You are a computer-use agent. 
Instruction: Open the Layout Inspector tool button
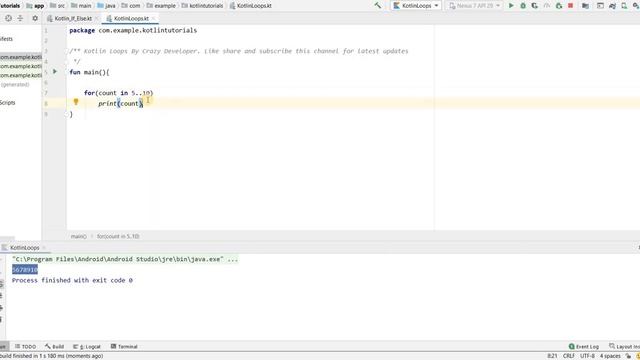tap(624, 347)
